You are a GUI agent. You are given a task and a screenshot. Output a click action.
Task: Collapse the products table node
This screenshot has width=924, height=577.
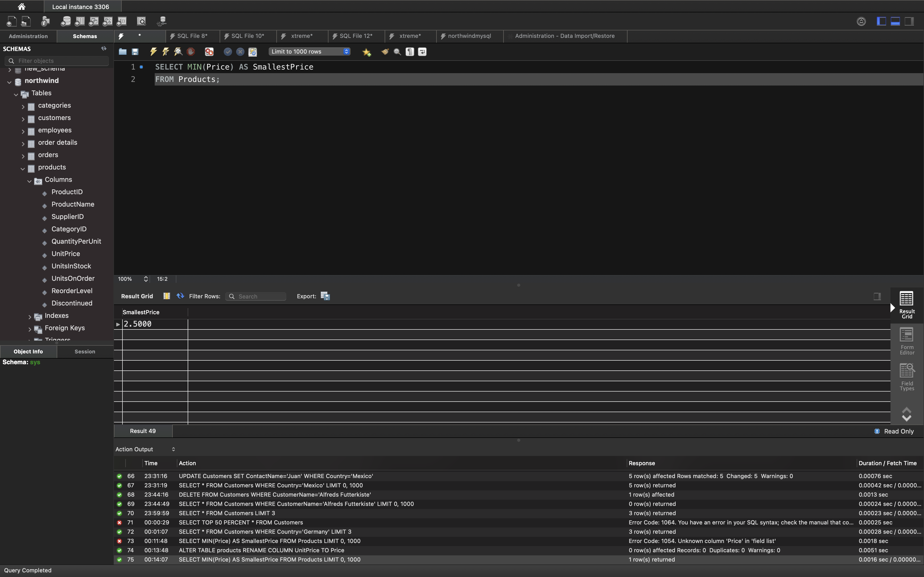click(x=23, y=168)
